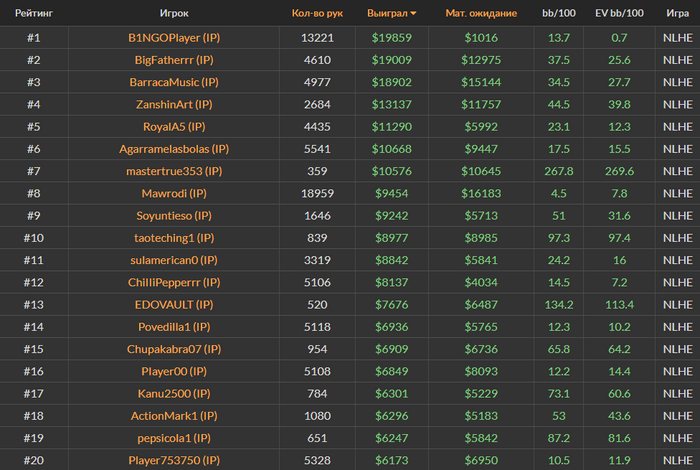Sort by the Выиграл column header
Image resolution: width=700 pixels, height=470 pixels.
click(x=387, y=13)
